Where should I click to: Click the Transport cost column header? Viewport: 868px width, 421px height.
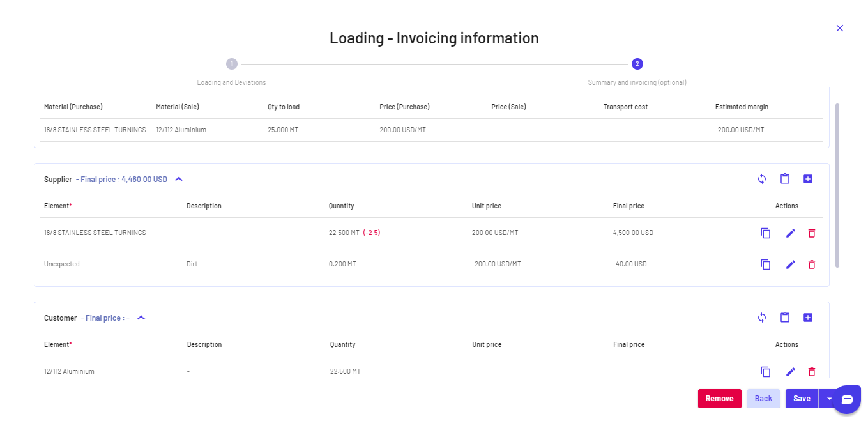tap(625, 107)
